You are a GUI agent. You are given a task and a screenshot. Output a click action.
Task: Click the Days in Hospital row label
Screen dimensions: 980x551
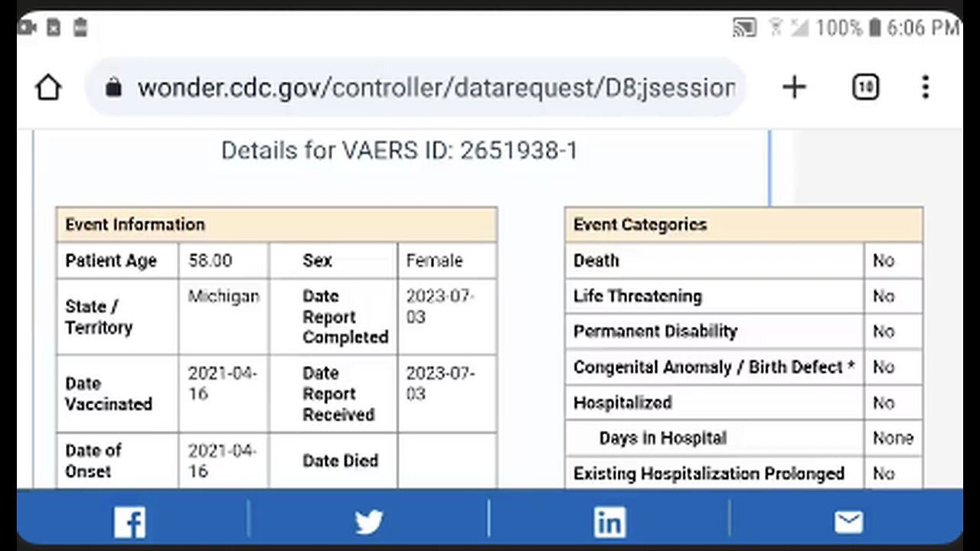pyautogui.click(x=663, y=439)
